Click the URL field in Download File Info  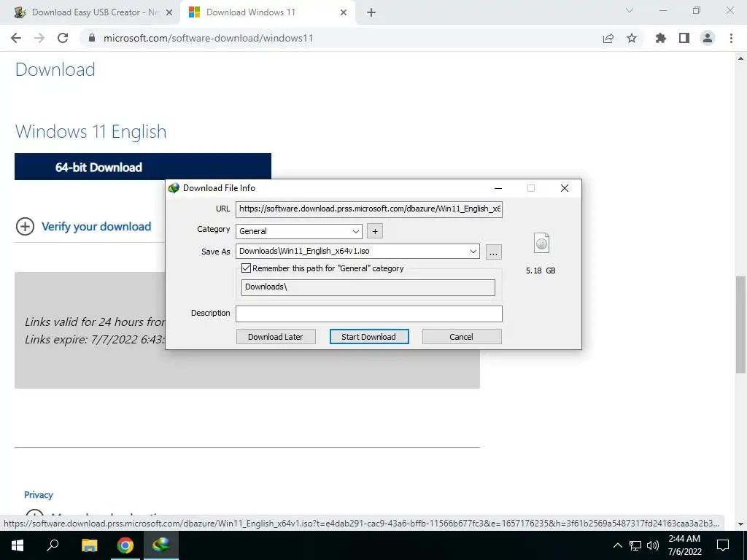click(x=368, y=209)
